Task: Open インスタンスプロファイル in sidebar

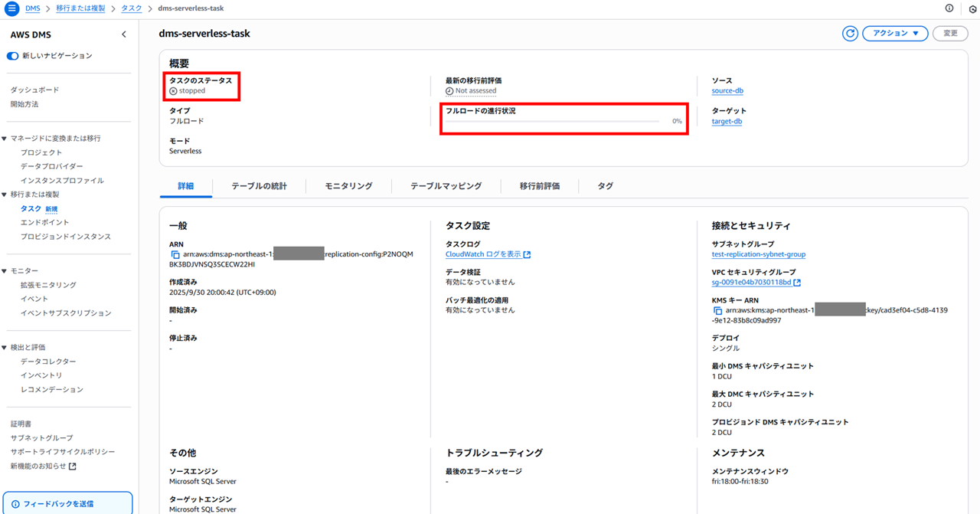Action: pos(62,181)
